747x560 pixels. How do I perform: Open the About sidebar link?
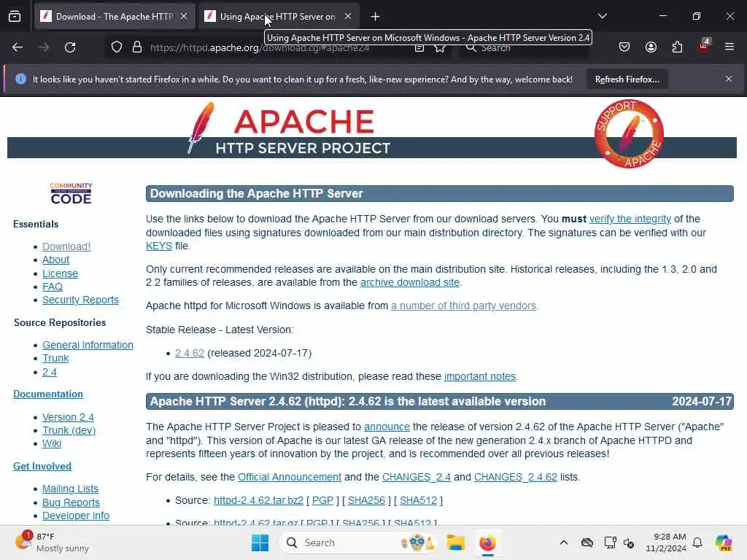(x=55, y=260)
